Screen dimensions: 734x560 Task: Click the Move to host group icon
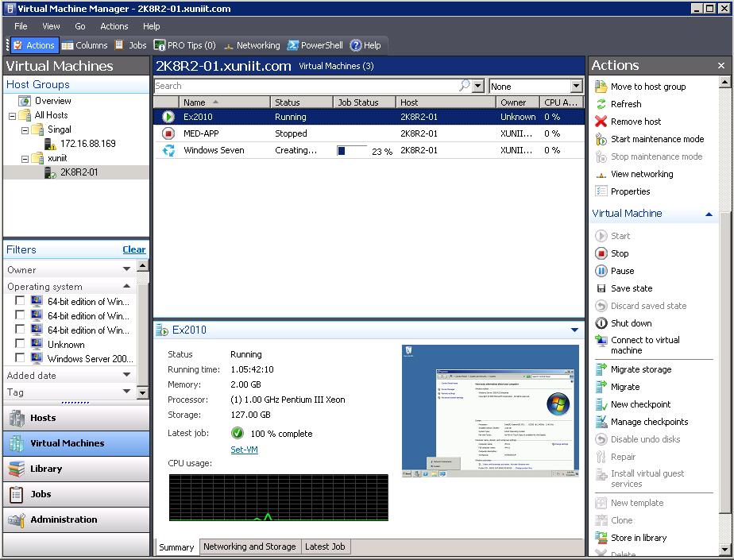[601, 87]
